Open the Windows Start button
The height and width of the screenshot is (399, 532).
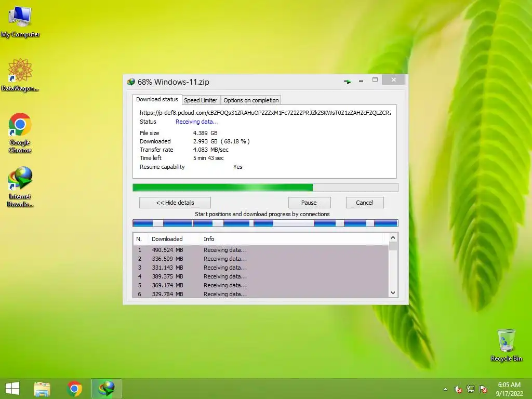12,389
